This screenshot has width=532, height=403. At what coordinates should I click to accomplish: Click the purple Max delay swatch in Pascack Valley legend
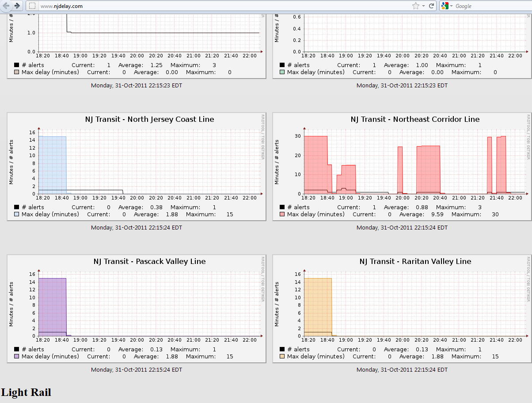[x=16, y=357]
